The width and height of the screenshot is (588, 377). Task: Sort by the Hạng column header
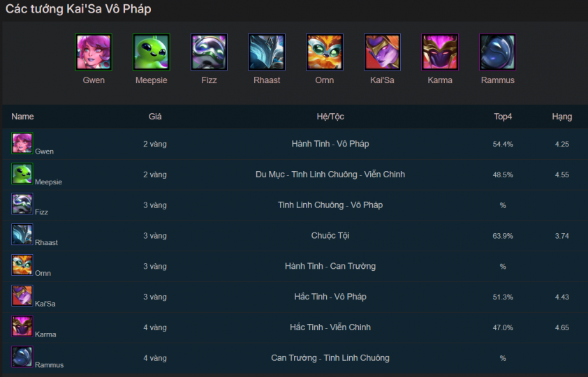561,117
